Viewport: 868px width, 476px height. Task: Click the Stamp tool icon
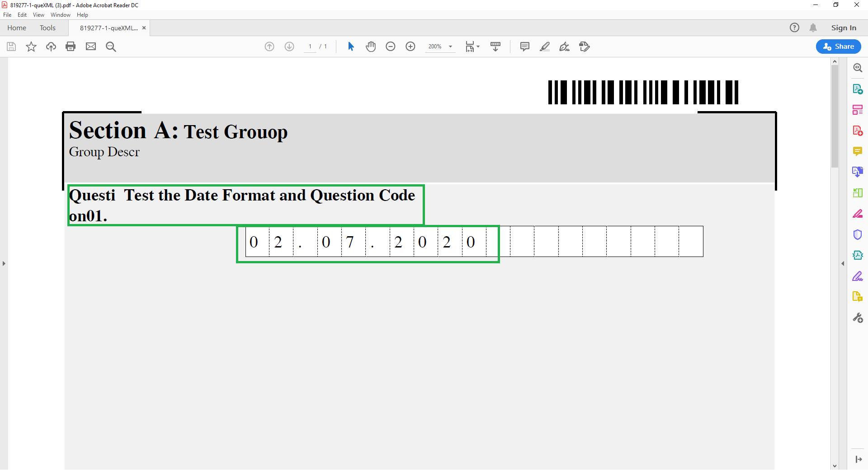tap(585, 47)
